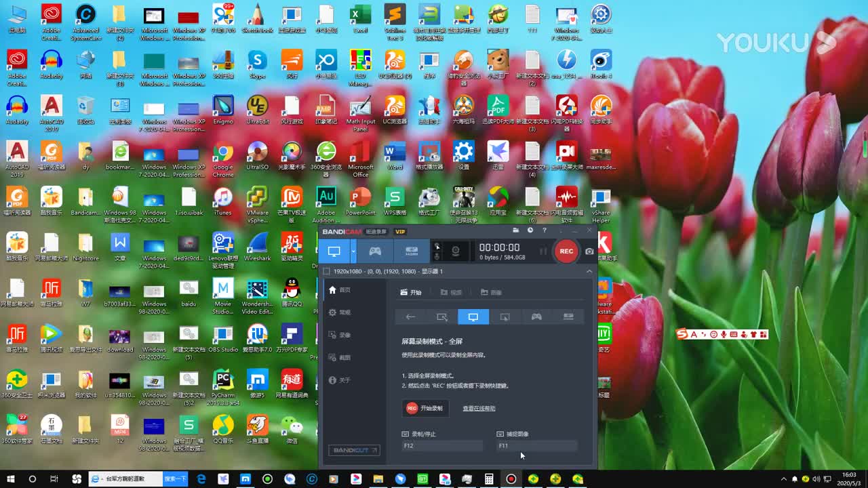Select device recording mode in the mode row
Screen dimensions: 868x488
tap(568, 317)
